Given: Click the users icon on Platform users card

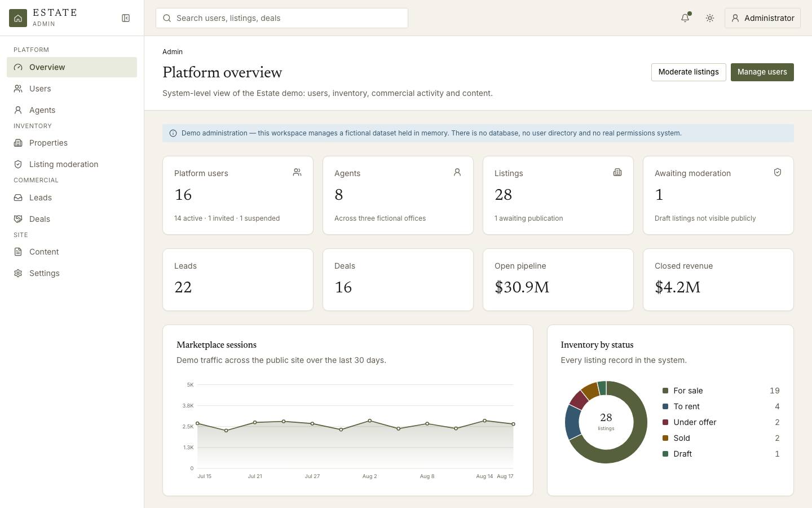Looking at the screenshot, I should (x=297, y=172).
